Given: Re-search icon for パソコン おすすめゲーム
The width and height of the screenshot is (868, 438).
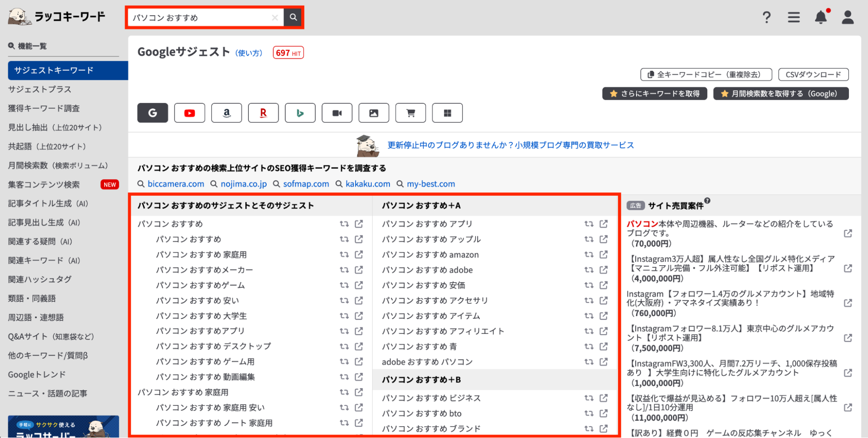Looking at the screenshot, I should coord(344,285).
